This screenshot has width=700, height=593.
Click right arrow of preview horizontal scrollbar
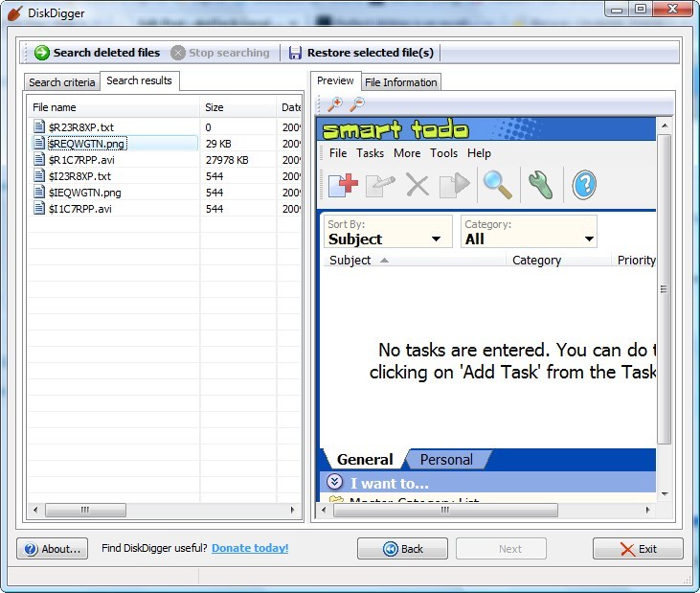tap(647, 510)
